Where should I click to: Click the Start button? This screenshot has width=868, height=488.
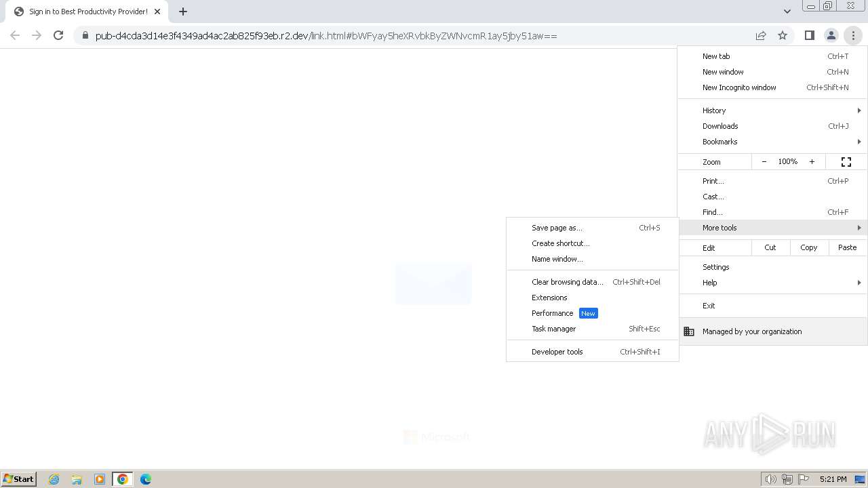click(18, 479)
